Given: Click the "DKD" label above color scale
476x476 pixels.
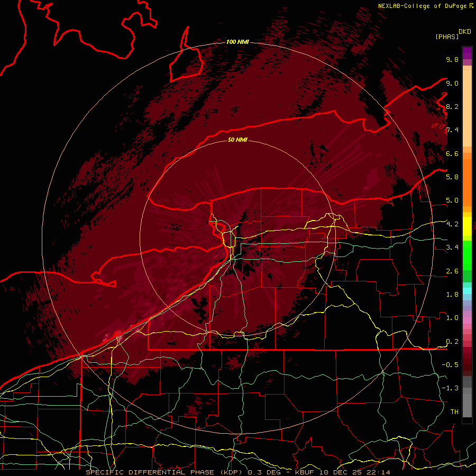Looking at the screenshot, I should tap(465, 32).
